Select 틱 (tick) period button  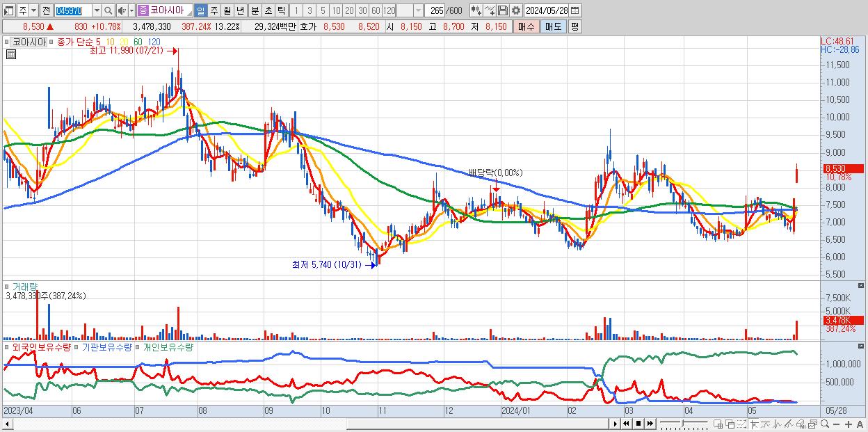(281, 10)
